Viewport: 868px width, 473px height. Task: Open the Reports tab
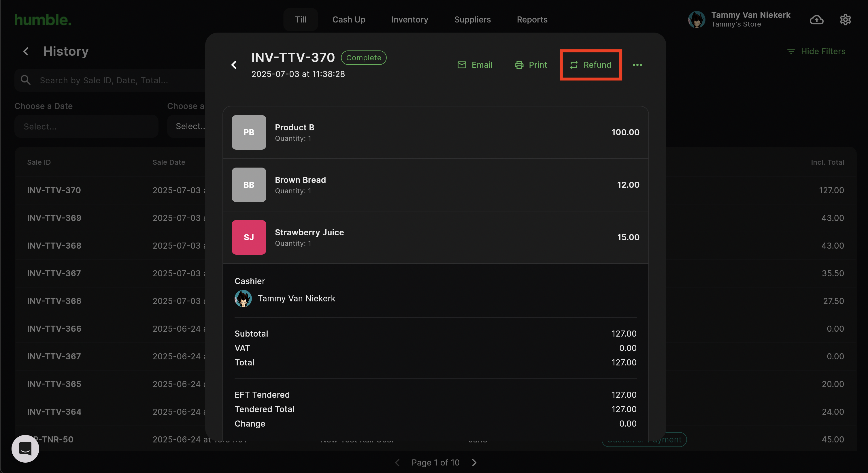532,20
